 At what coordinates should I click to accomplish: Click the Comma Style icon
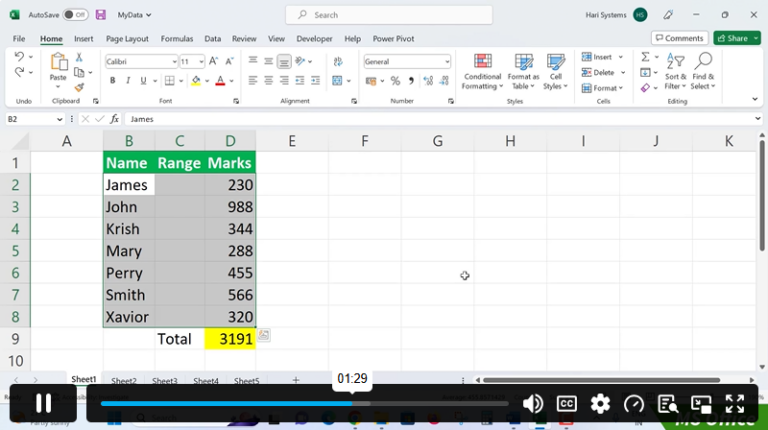pos(411,81)
